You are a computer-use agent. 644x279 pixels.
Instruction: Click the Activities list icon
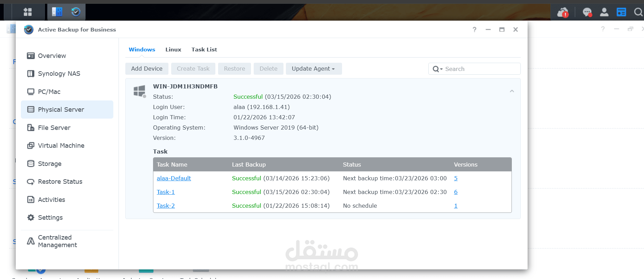[31, 199]
